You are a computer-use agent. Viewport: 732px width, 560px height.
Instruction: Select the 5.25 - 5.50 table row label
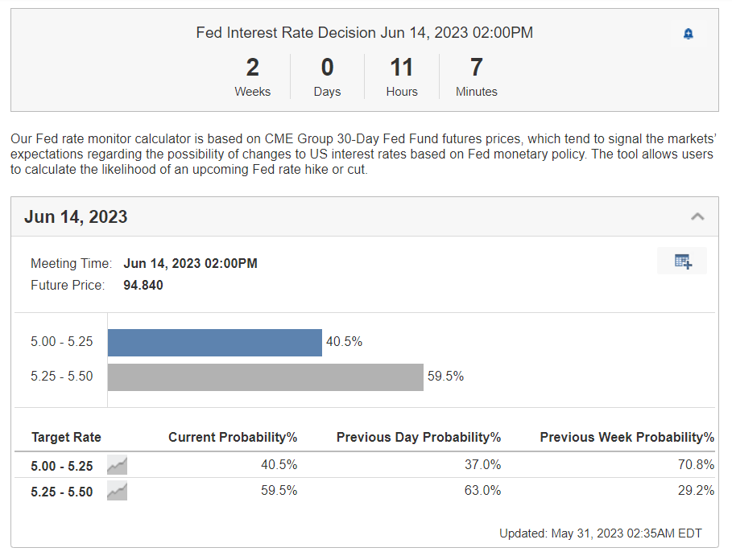click(62, 491)
